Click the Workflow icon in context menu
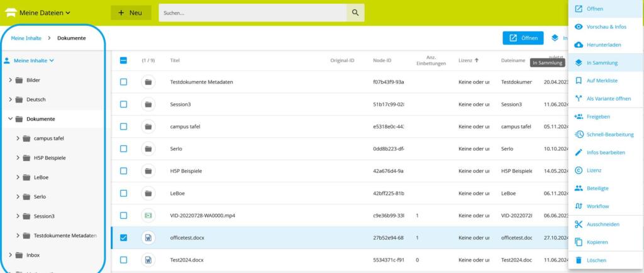Image resolution: width=644 pixels, height=273 pixels. pos(579,206)
